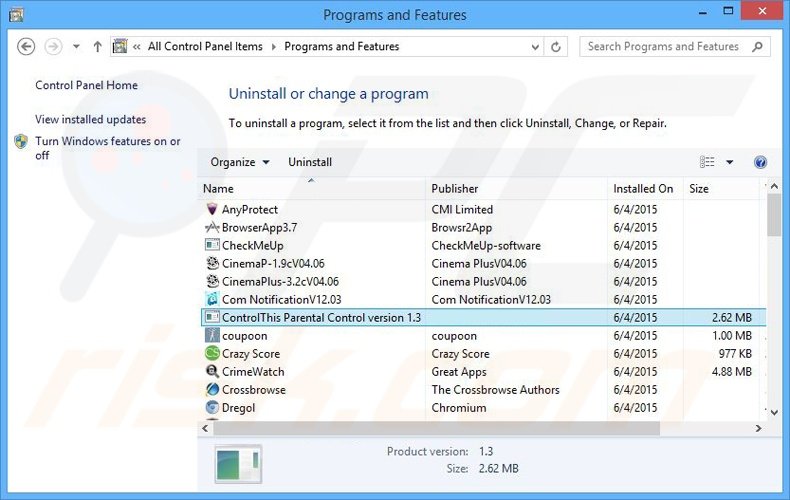The width and height of the screenshot is (790, 500).
Task: Open Control Panel Home
Action: (x=86, y=85)
